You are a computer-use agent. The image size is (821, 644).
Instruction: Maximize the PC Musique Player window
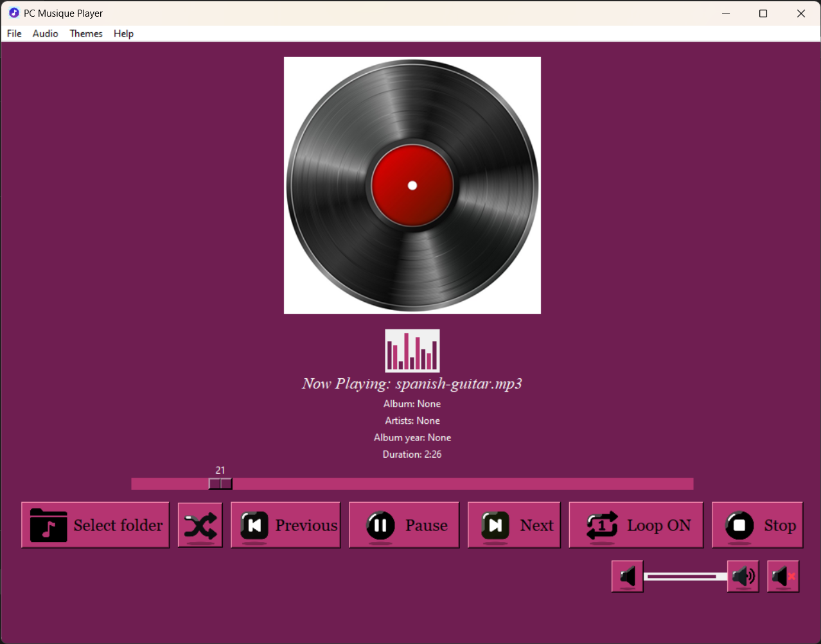(763, 13)
